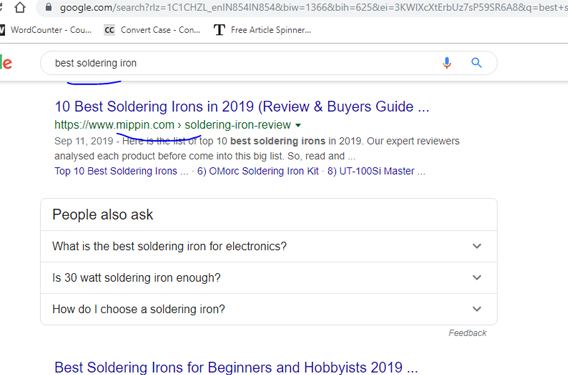Click the voice search microphone icon

click(x=447, y=63)
